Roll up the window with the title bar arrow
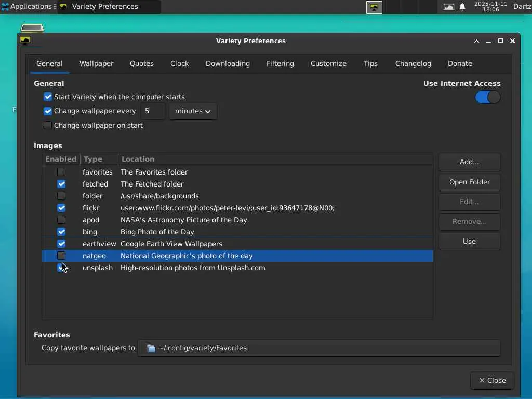This screenshot has width=532, height=399. pyautogui.click(x=476, y=41)
